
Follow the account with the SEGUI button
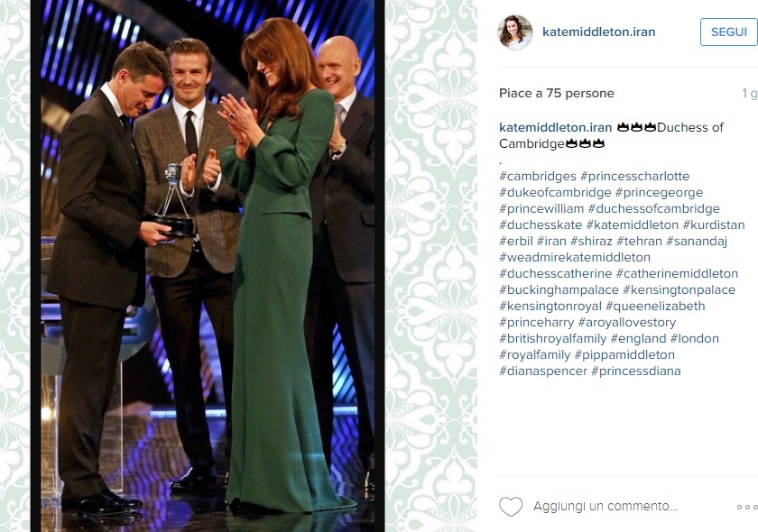[x=729, y=32]
